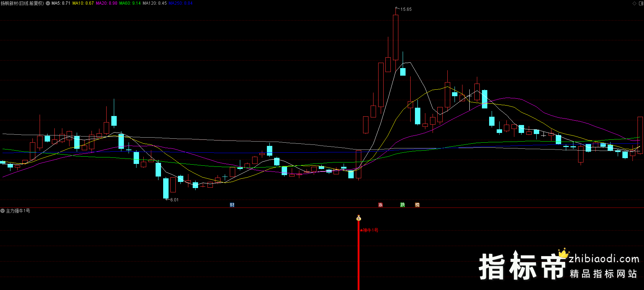Click the 主力强牛1号 indicator name
Screen dimensions: 644x290
(x=18, y=211)
